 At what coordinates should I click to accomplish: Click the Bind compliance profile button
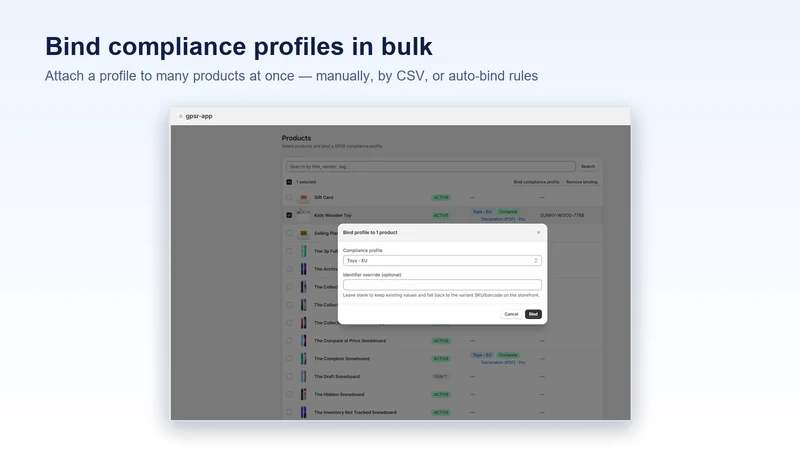click(536, 182)
